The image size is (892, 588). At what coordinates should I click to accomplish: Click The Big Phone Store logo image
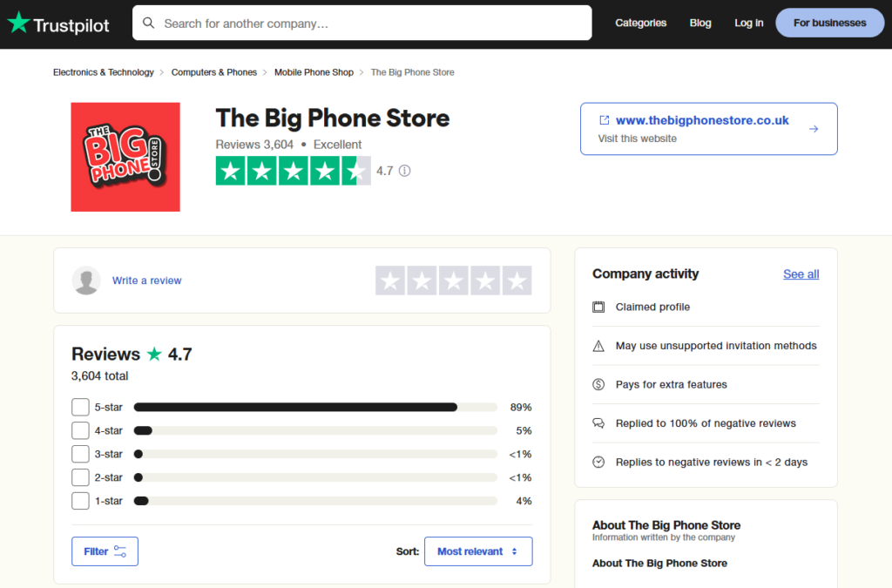(x=125, y=157)
